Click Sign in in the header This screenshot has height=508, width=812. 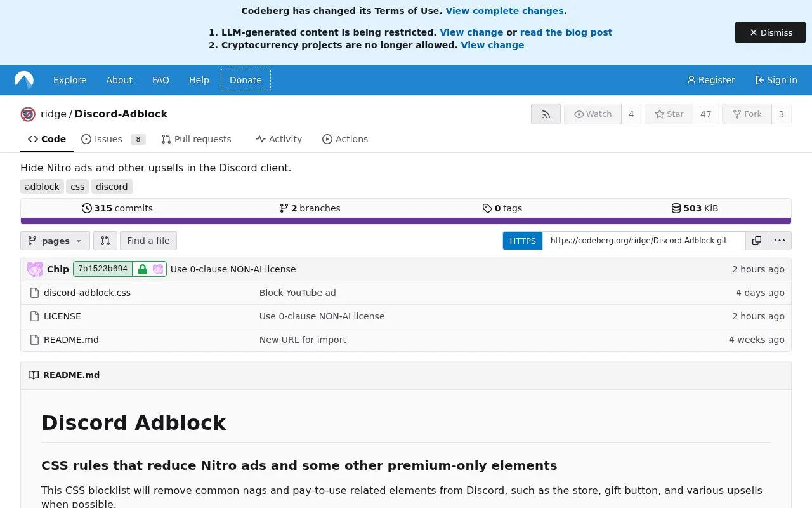[x=776, y=80]
